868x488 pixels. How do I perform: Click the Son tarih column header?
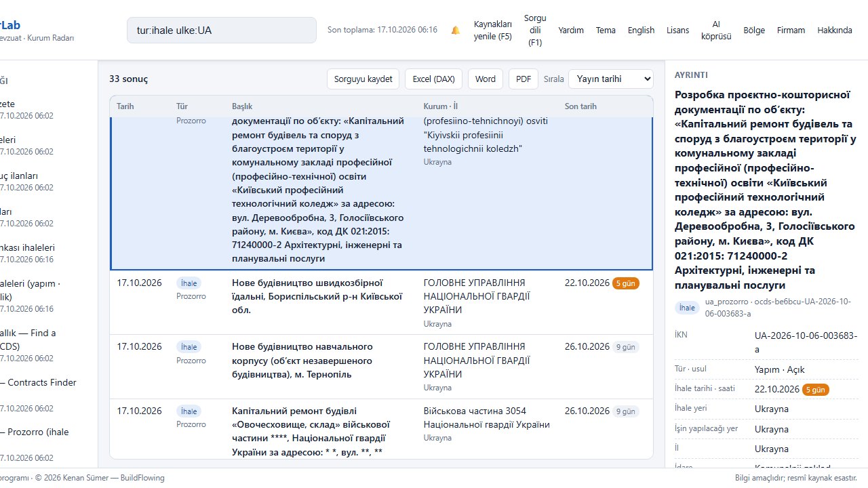click(x=580, y=106)
